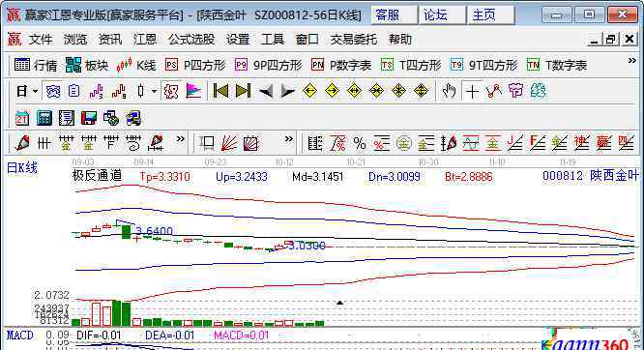Expand the candlestick style dropdown arrow
Image resolution: width=644 pixels, height=350 pixels.
[154, 91]
